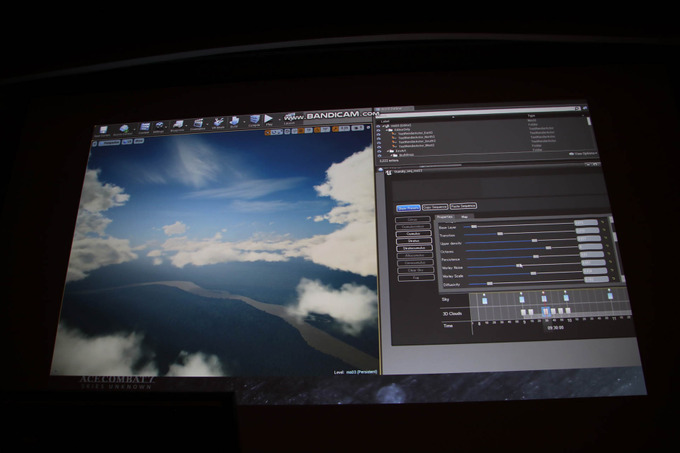Viewport: 680px width, 453px height.
Task: Hide the EditorOnly folder with its eye icon
Action: [379, 130]
